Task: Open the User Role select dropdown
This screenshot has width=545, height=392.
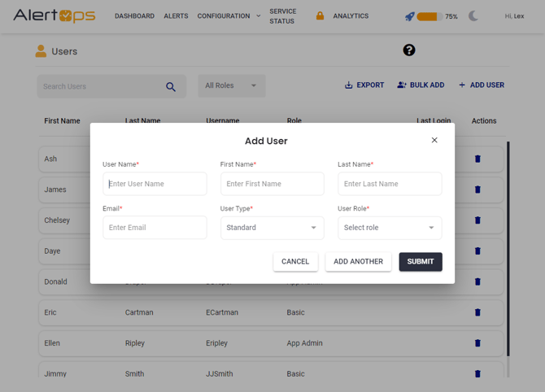Action: pyautogui.click(x=390, y=228)
